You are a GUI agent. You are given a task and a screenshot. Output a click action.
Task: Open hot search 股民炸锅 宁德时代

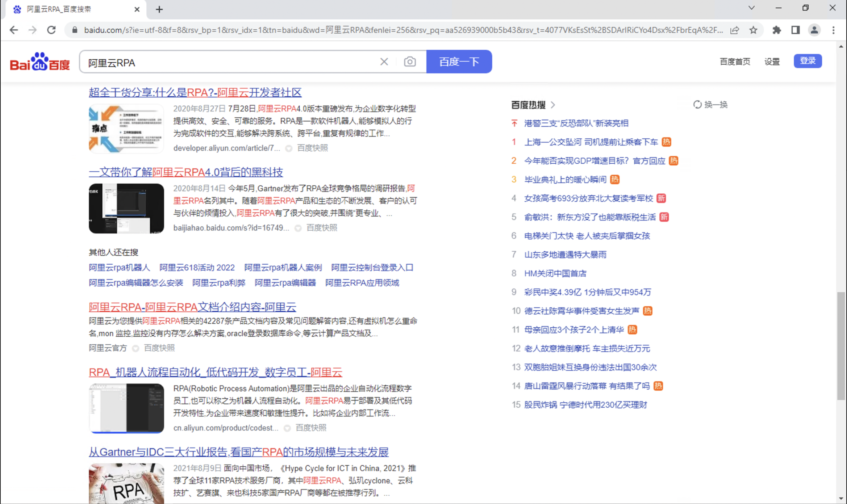(585, 405)
